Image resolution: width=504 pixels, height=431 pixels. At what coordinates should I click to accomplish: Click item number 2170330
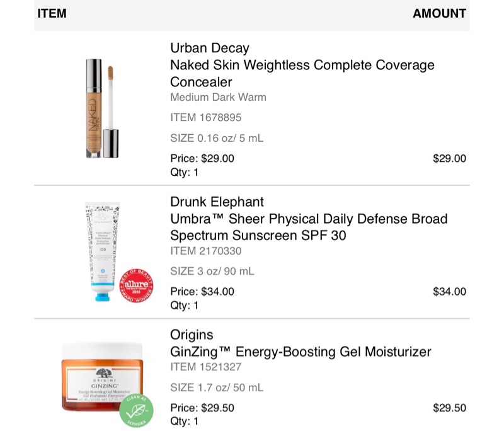(x=205, y=251)
